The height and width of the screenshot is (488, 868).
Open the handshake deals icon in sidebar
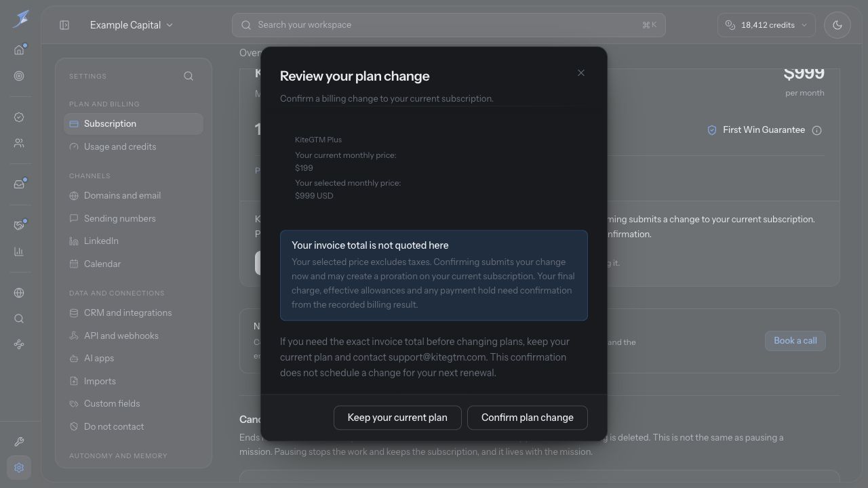[x=19, y=225]
